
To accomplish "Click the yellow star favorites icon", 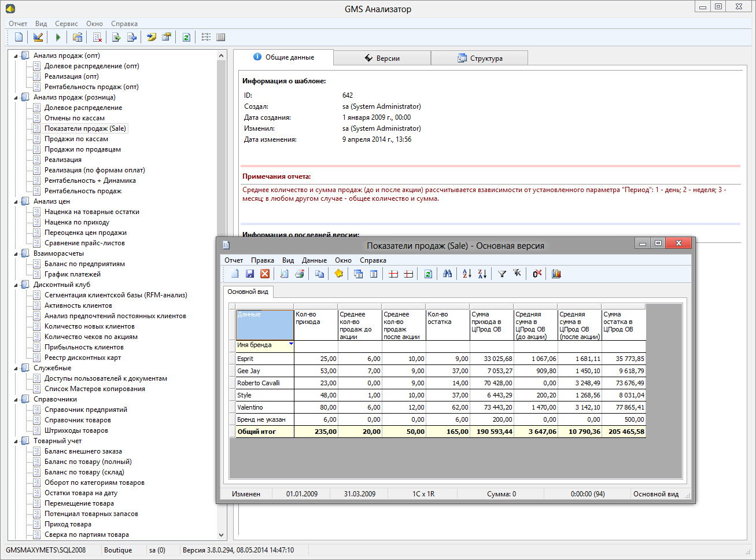I will (x=338, y=274).
